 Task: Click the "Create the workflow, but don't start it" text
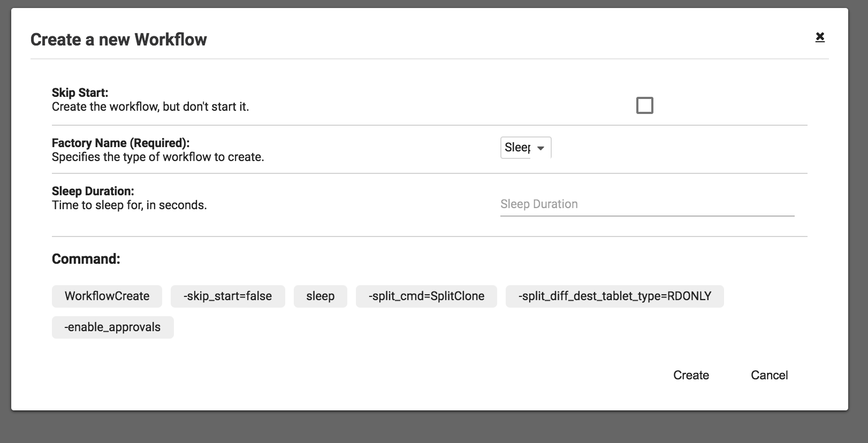point(150,106)
